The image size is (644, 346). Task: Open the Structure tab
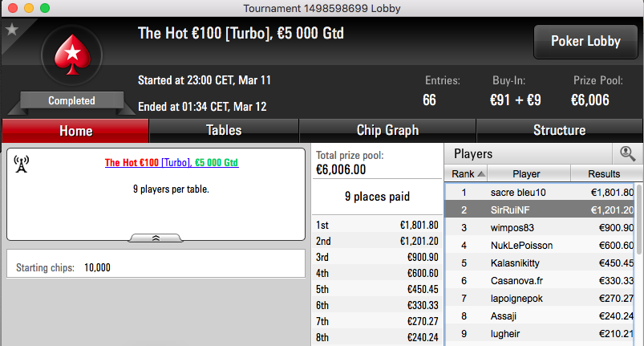(559, 131)
